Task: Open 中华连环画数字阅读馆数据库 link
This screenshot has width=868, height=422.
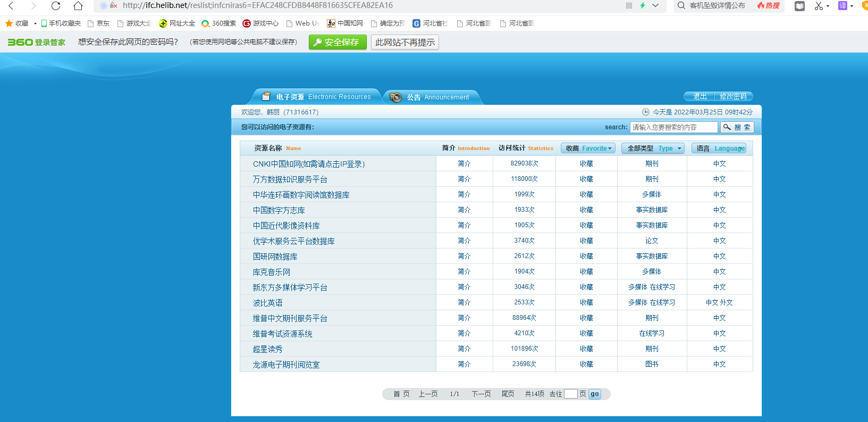Action: click(x=301, y=195)
